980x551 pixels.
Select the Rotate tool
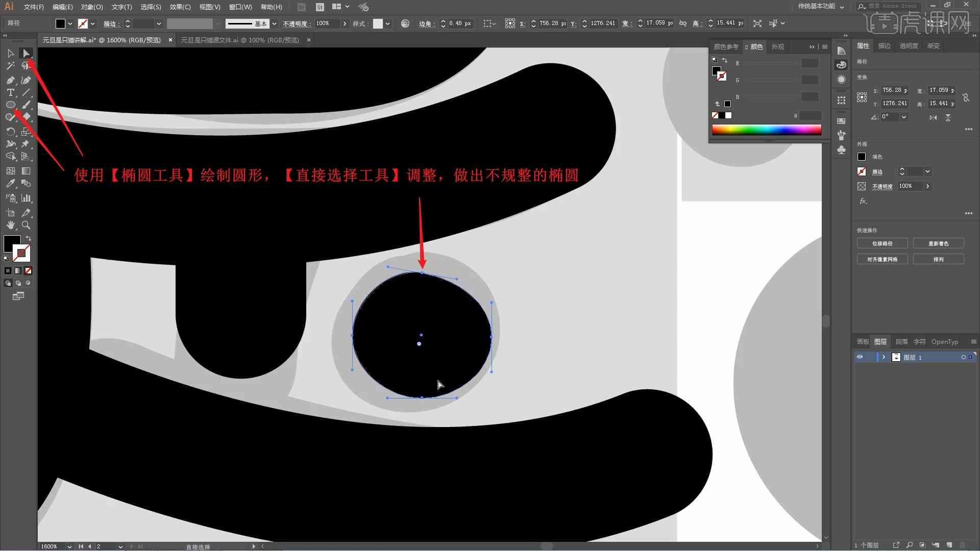tap(10, 131)
